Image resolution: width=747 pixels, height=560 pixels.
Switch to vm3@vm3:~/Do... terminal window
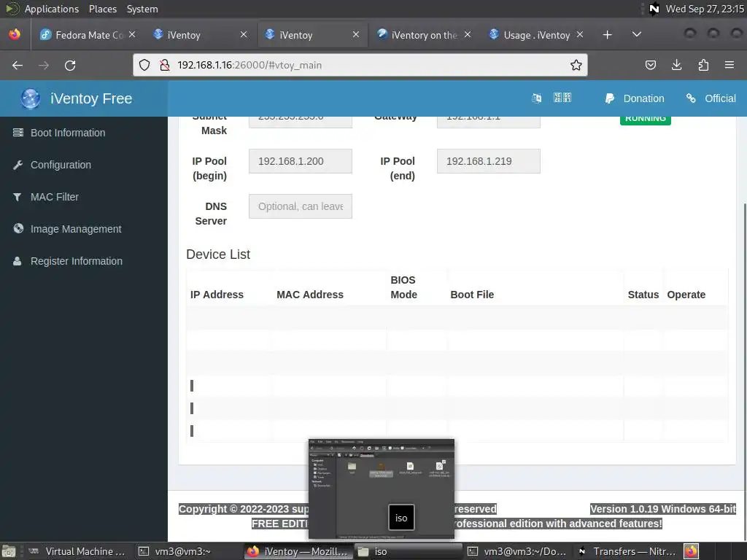[x=517, y=551]
